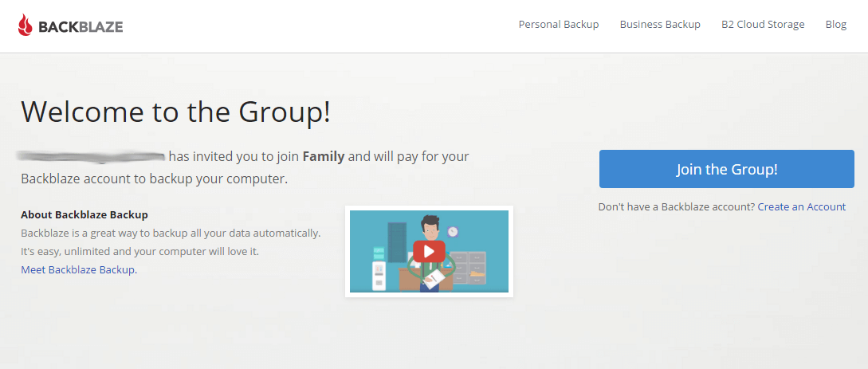Go to B2 Cloud Storage

763,25
